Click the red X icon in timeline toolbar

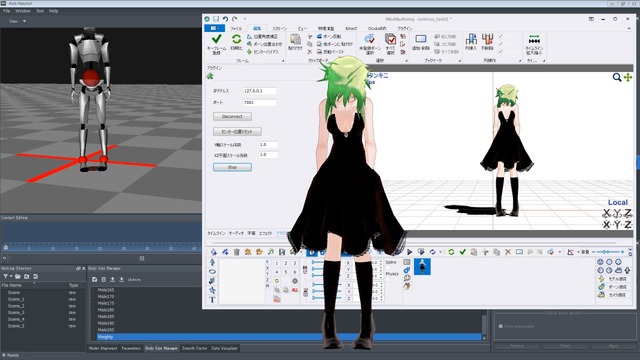coord(508,252)
